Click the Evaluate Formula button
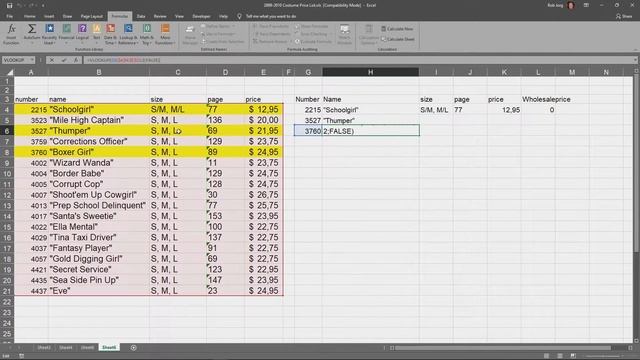The height and width of the screenshot is (360, 640). point(313,42)
